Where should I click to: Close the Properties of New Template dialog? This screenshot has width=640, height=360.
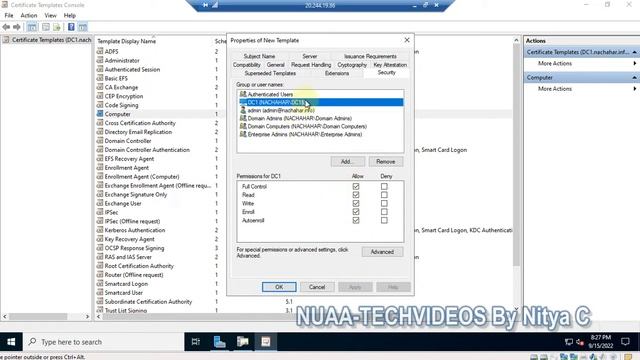(x=407, y=40)
